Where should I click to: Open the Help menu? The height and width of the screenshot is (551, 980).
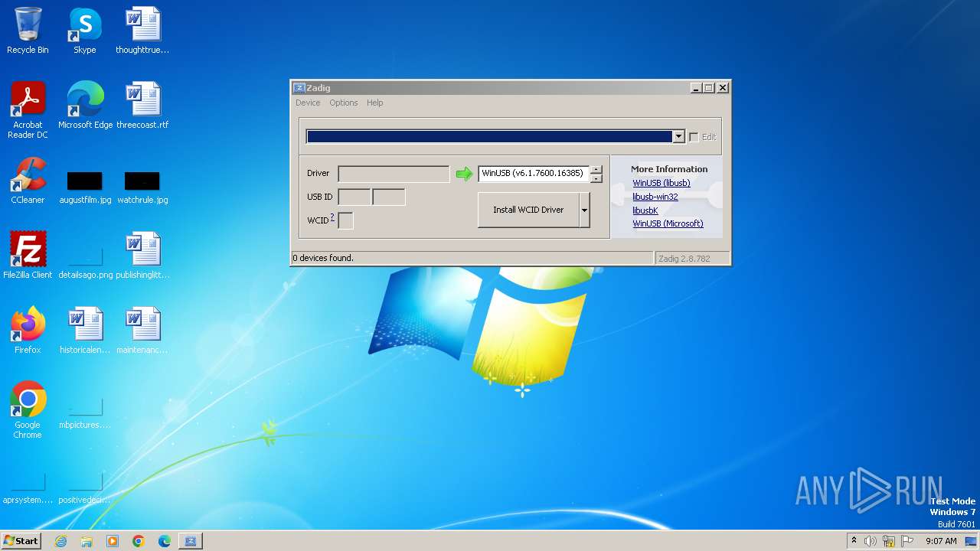pyautogui.click(x=374, y=103)
